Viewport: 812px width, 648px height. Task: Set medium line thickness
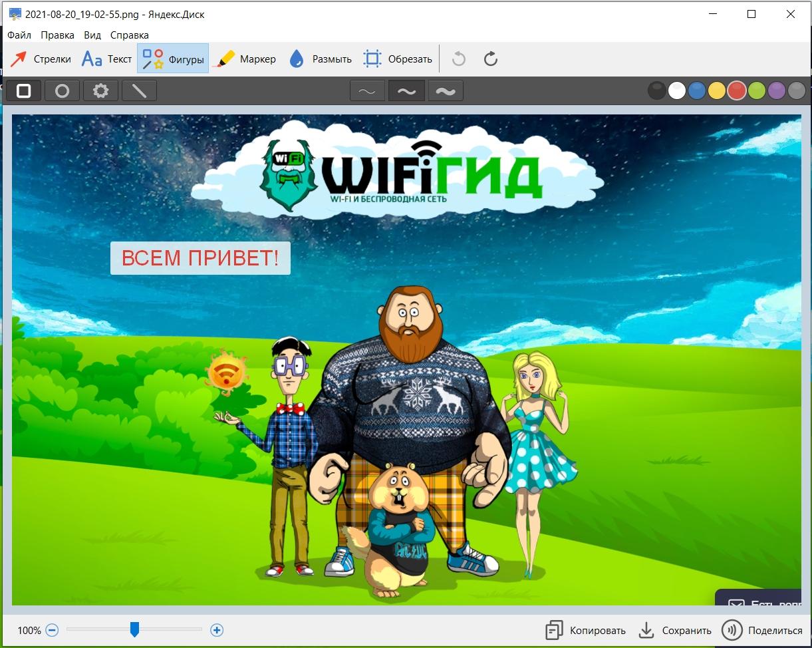tap(406, 91)
